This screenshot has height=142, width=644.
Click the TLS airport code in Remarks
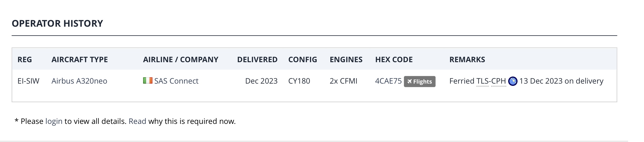482,81
